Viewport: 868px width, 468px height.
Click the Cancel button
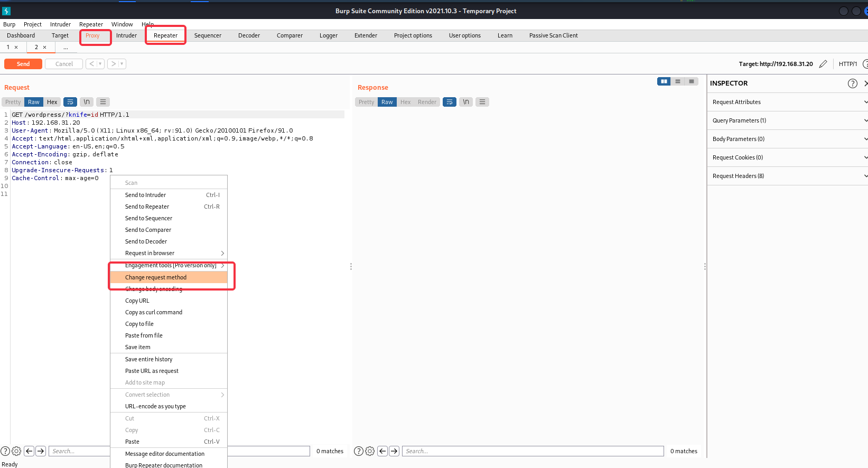[x=64, y=64]
